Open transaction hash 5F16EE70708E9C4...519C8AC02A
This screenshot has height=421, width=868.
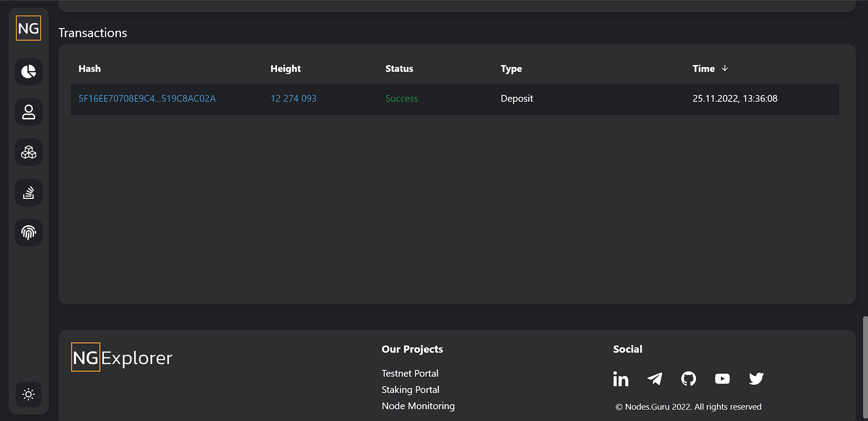click(147, 99)
